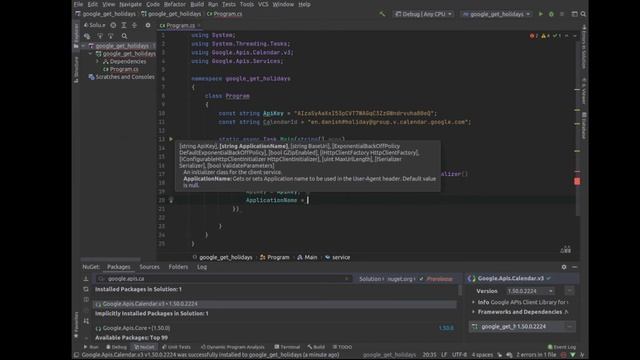Open the Event Log
Viewport: 640px width, 360px height.
[562, 347]
